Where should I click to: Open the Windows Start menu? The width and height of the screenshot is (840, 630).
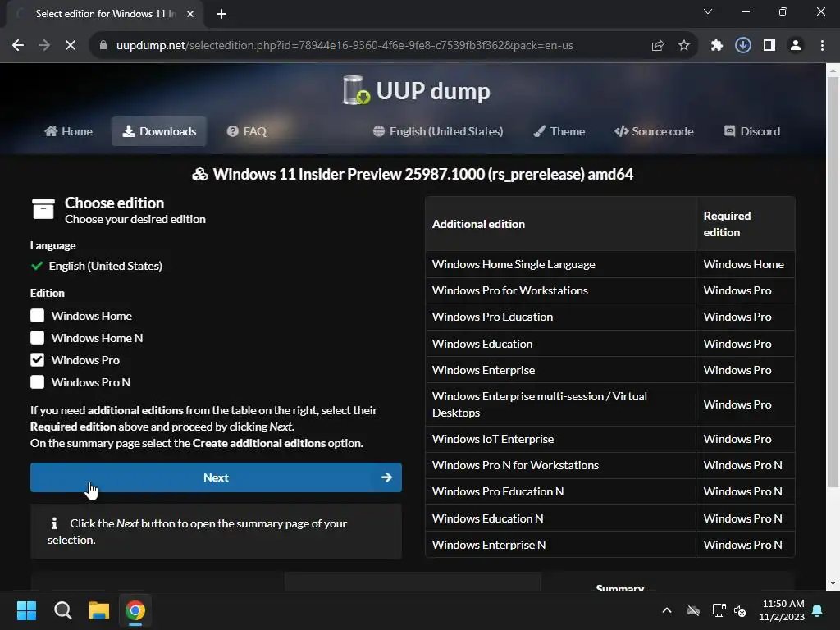[26, 610]
